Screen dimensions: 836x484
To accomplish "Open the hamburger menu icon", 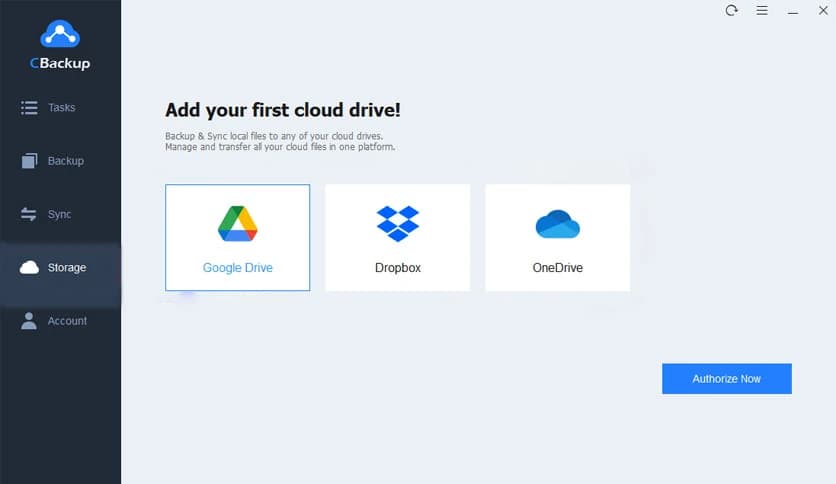I will [762, 10].
